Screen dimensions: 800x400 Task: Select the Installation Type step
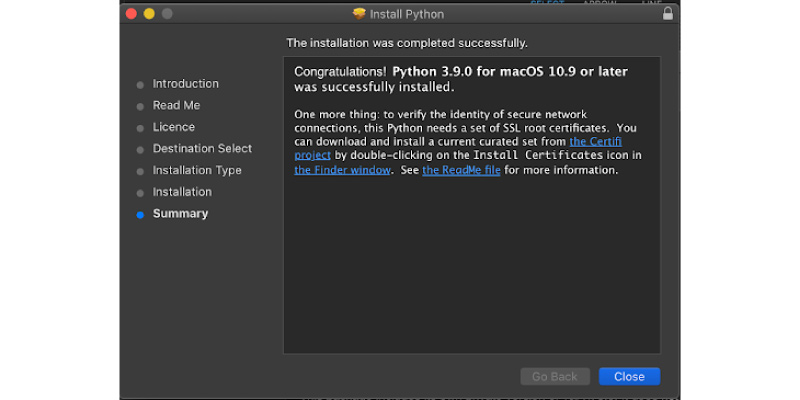tap(197, 170)
